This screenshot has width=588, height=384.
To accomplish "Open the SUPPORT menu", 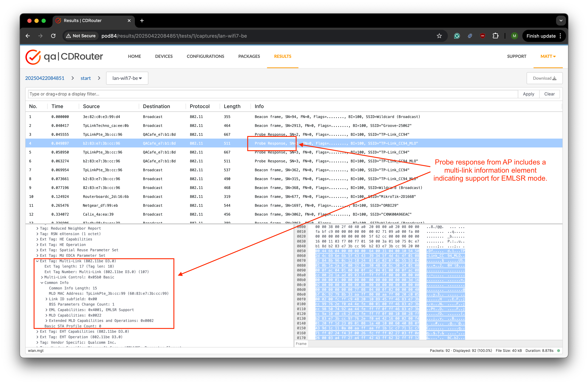I will click(517, 56).
